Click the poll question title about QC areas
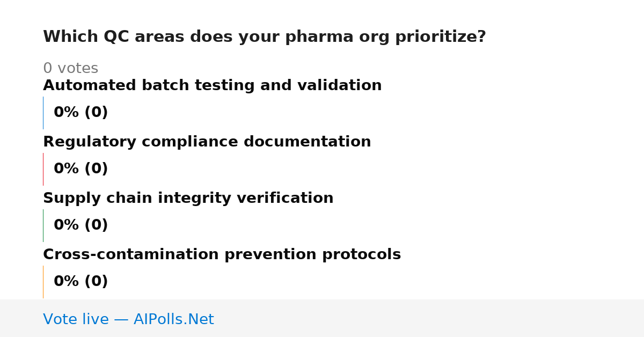 click(264, 37)
